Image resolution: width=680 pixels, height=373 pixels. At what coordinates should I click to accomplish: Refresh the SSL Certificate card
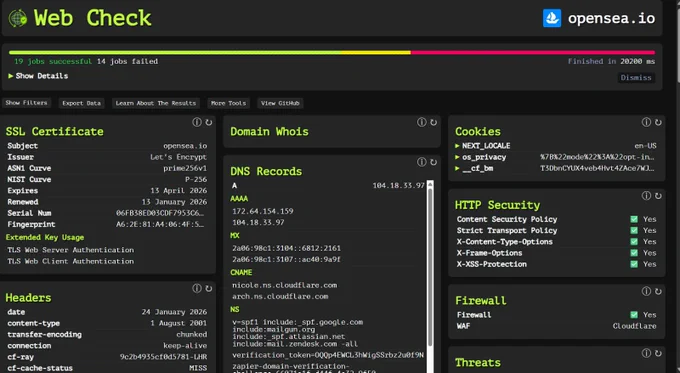pyautogui.click(x=209, y=123)
